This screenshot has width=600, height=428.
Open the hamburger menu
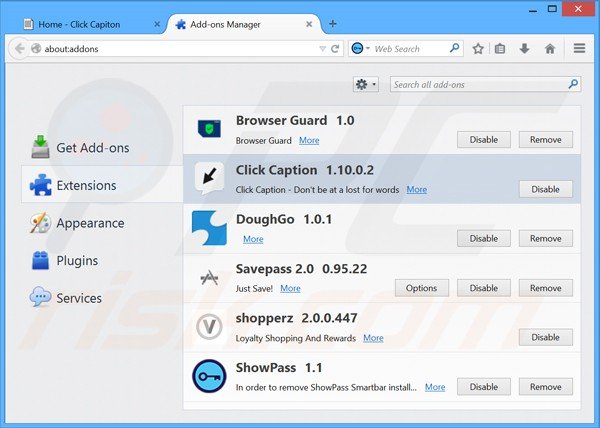pyautogui.click(x=579, y=48)
